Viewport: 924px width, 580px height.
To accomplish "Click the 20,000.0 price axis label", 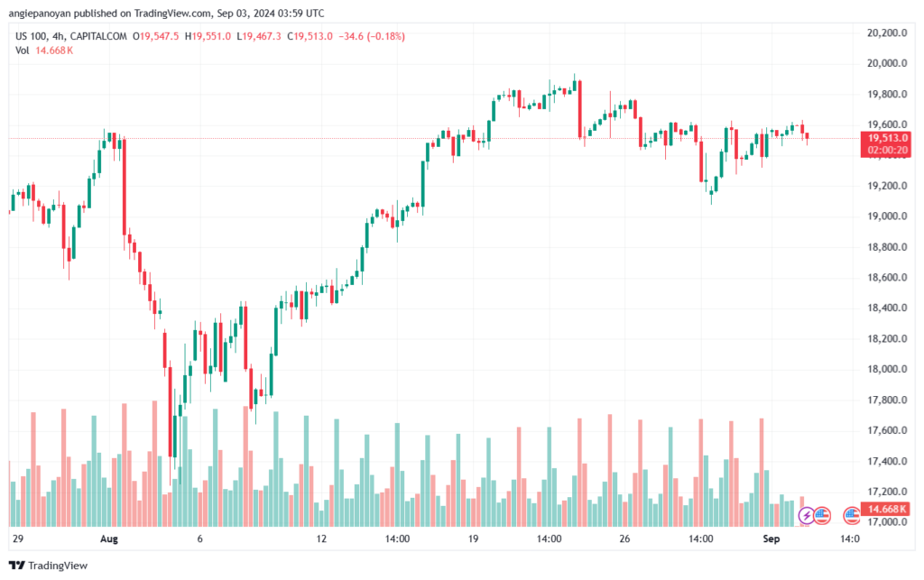I will click(887, 63).
